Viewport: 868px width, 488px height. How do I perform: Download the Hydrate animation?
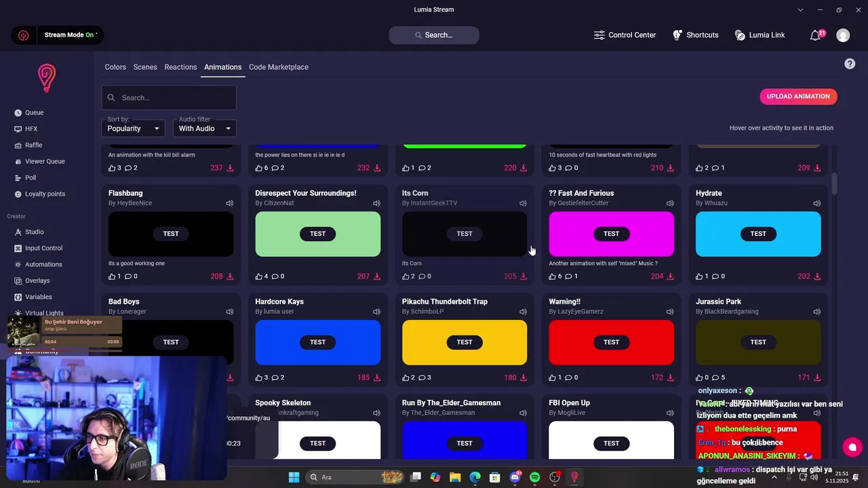click(x=817, y=277)
